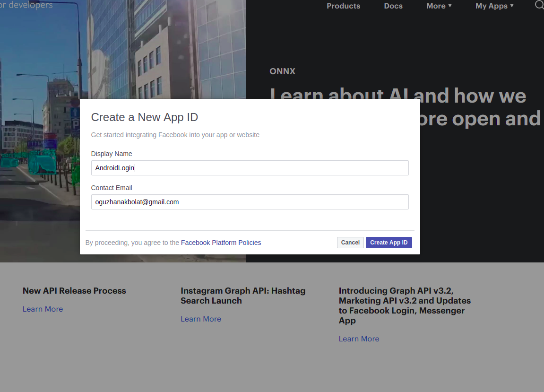Viewport: 544px width, 392px height.
Task: Open Learn More under Instagram Graph API
Action: point(200,319)
